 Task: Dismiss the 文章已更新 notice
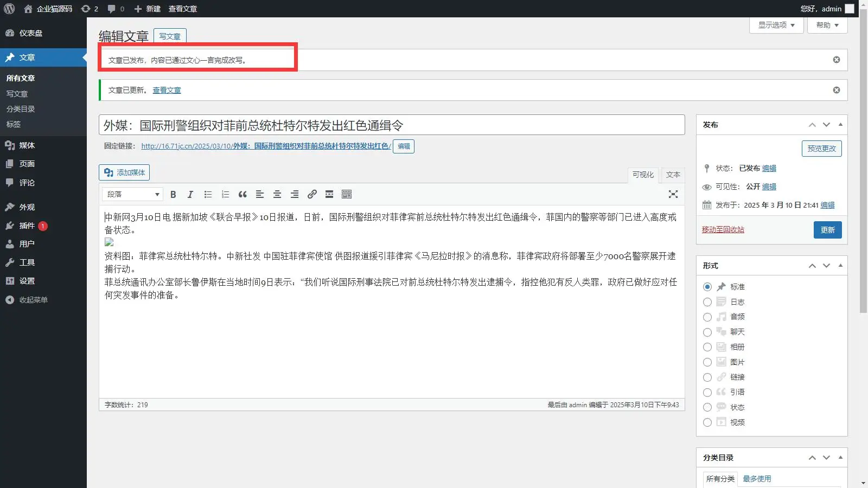836,90
